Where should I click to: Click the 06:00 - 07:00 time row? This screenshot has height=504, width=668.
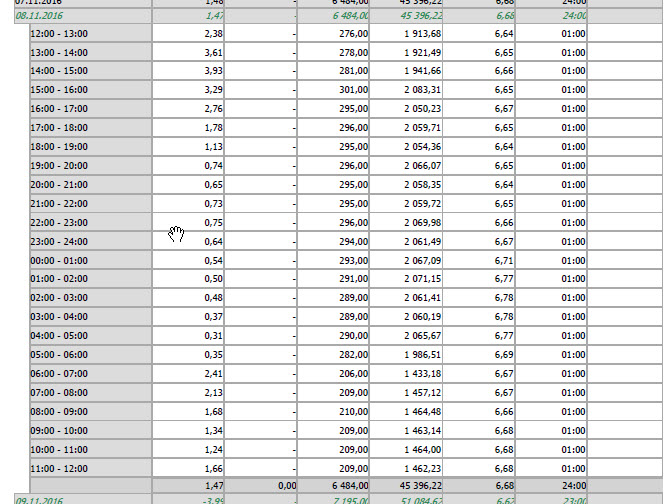click(346, 374)
